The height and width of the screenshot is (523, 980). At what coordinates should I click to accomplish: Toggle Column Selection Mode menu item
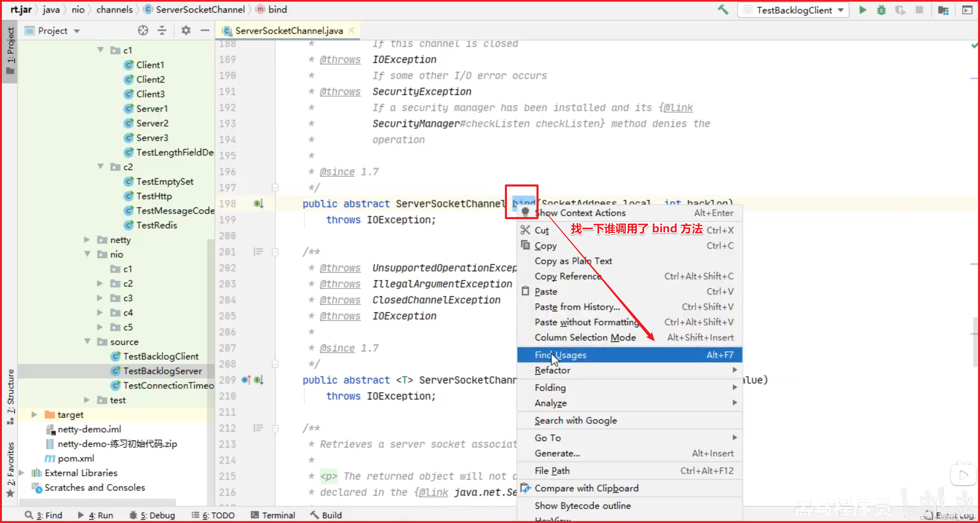coord(630,337)
